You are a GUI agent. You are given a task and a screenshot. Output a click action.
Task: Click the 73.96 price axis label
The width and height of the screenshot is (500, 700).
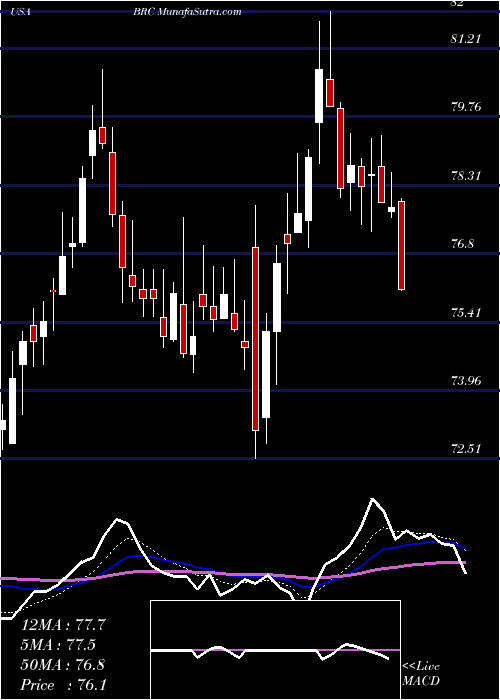[466, 380]
